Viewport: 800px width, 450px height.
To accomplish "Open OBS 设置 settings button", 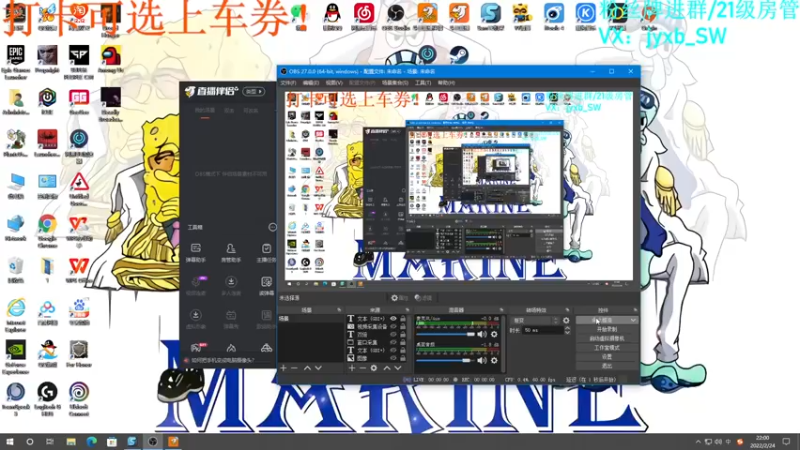I will click(x=607, y=357).
